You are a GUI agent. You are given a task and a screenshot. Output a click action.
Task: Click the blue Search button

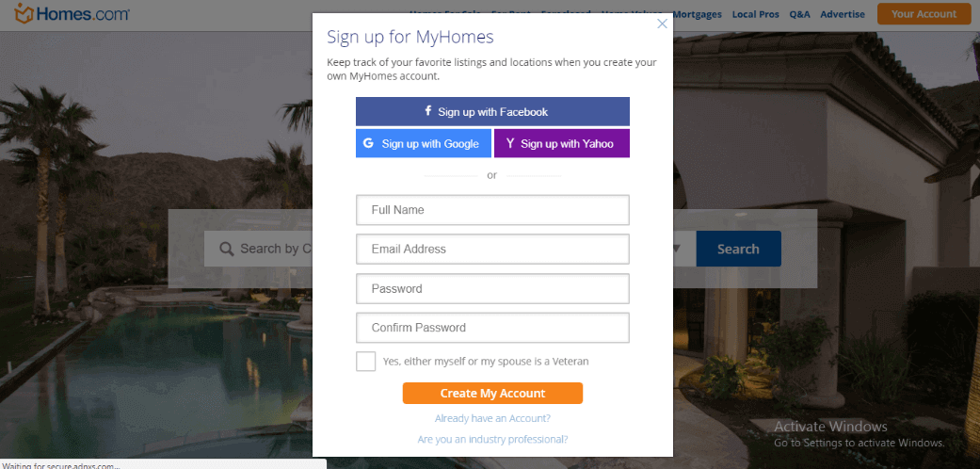[738, 249]
